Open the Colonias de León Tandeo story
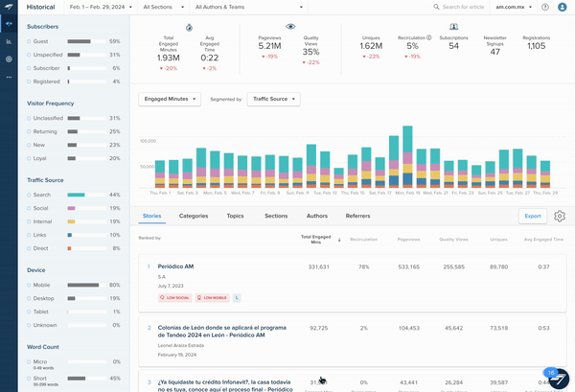 click(222, 331)
